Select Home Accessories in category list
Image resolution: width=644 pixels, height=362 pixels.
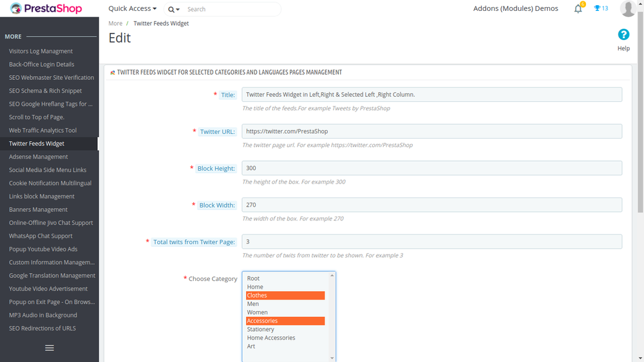point(285,338)
